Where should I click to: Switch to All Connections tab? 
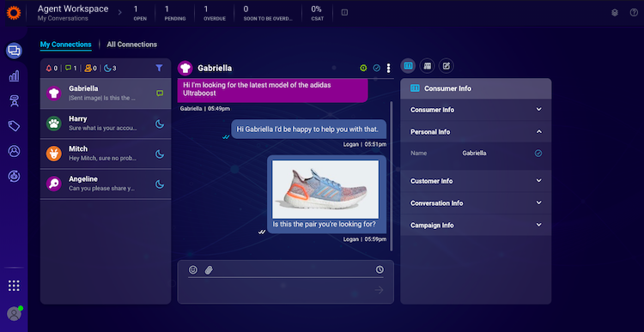tap(132, 45)
